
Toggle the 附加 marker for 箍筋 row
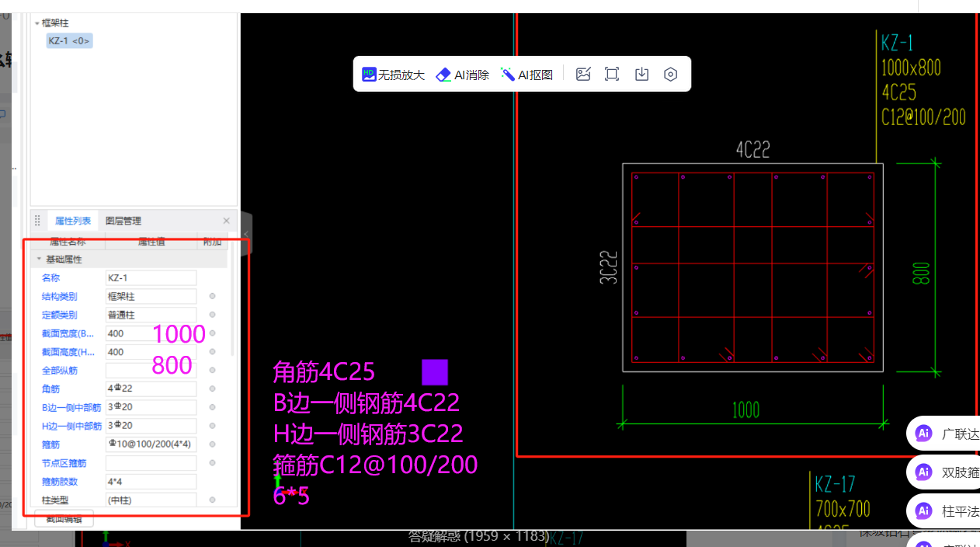click(212, 444)
